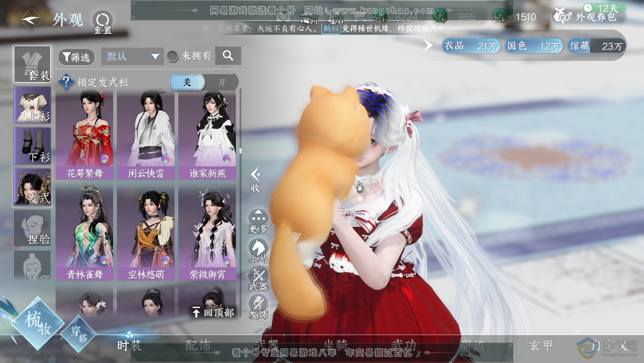This screenshot has height=363, width=644.
Task: Toggle the 武器 weapon display icon
Action: tap(258, 279)
